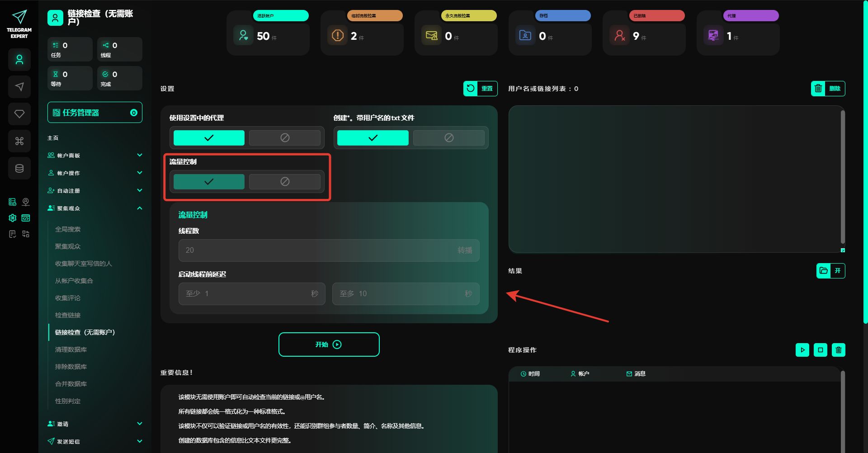The width and height of the screenshot is (868, 453).
Task: Open the diamond icon in left sidebar
Action: point(19,114)
